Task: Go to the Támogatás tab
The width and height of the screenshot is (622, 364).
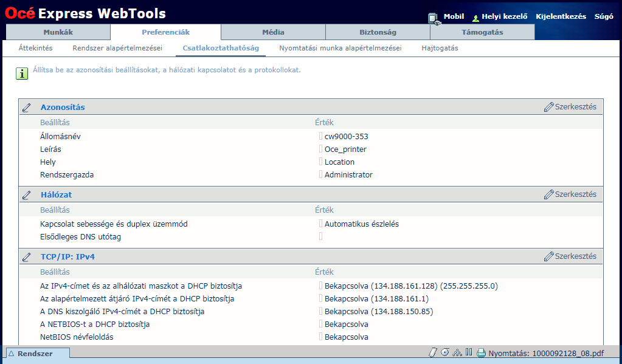Action: [482, 32]
